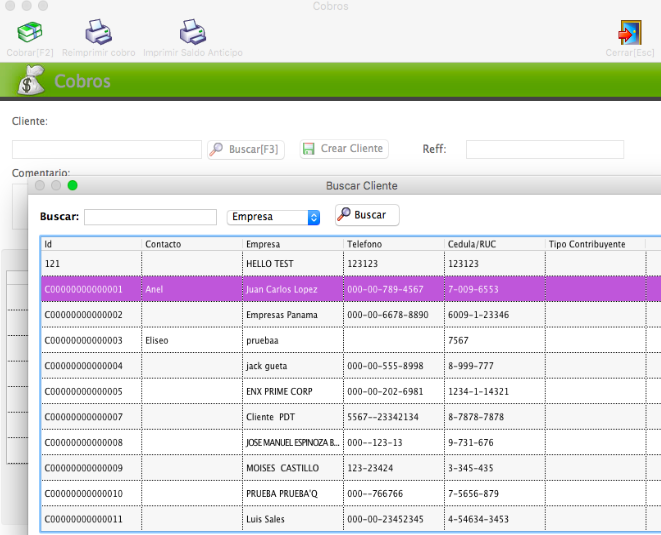Click the green zoom button of Buscar Cliente
Image resolution: width=661 pixels, height=535 pixels.
(x=73, y=186)
